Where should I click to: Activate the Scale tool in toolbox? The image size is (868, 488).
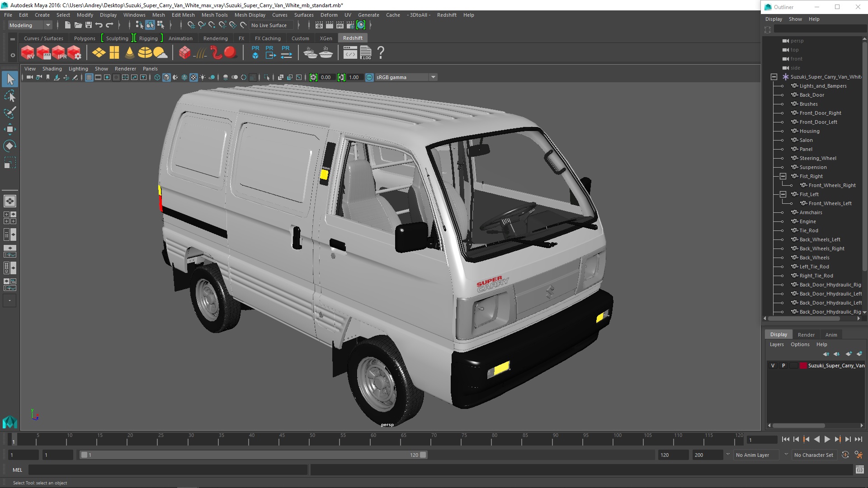(10, 163)
